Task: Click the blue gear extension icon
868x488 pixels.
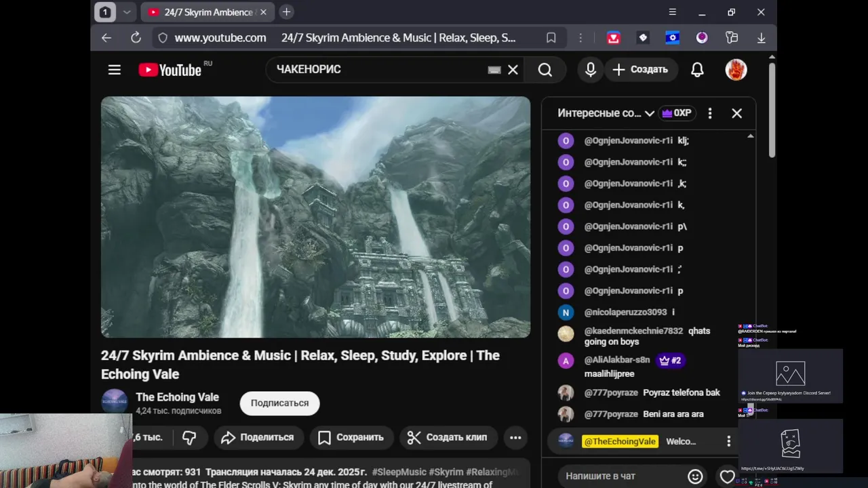Action: (673, 38)
